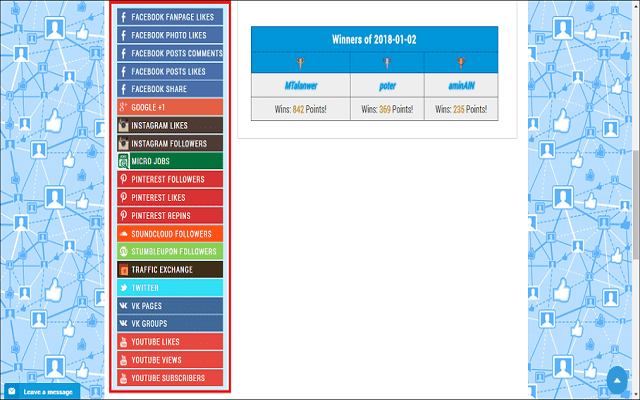Click the Instagram camera icon beside Likes
This screenshot has height=400, width=640.
coord(123,125)
